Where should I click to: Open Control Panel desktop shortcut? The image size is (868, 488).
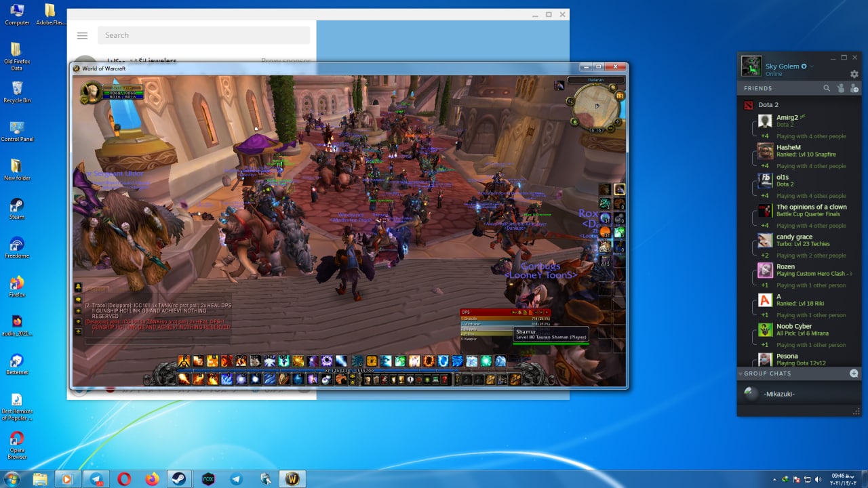pyautogui.click(x=17, y=131)
